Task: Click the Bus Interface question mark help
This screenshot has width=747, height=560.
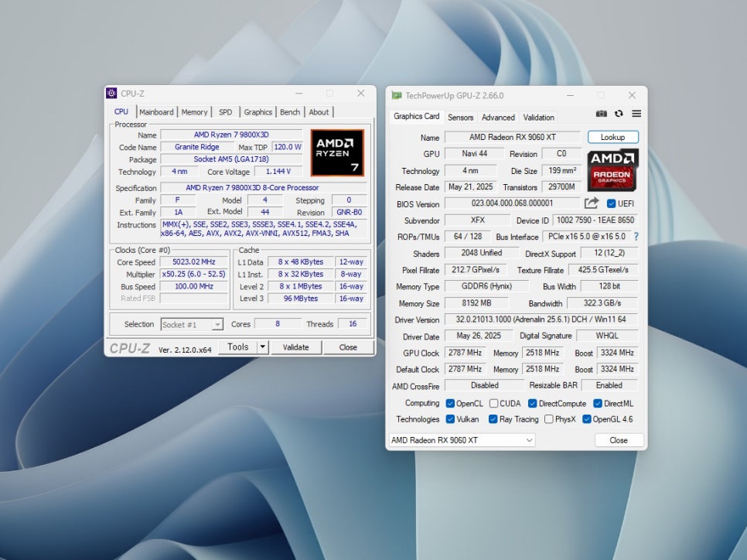Action: (x=636, y=237)
